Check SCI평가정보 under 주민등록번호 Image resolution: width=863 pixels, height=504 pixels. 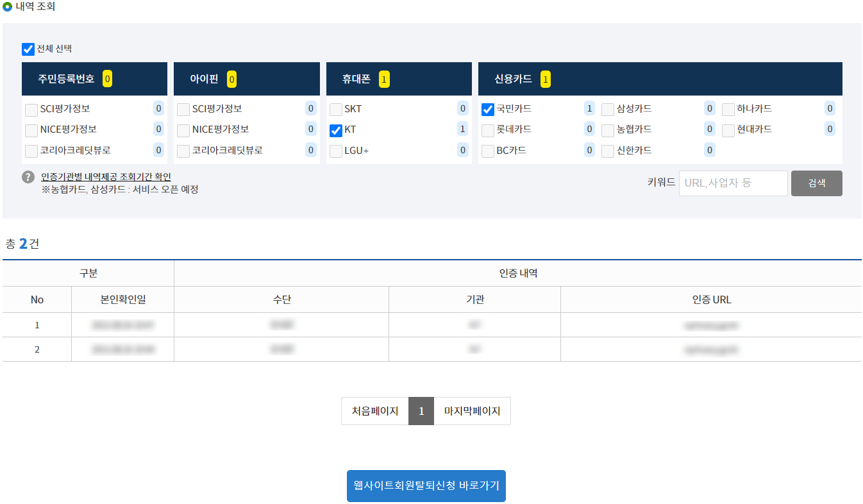(x=31, y=110)
